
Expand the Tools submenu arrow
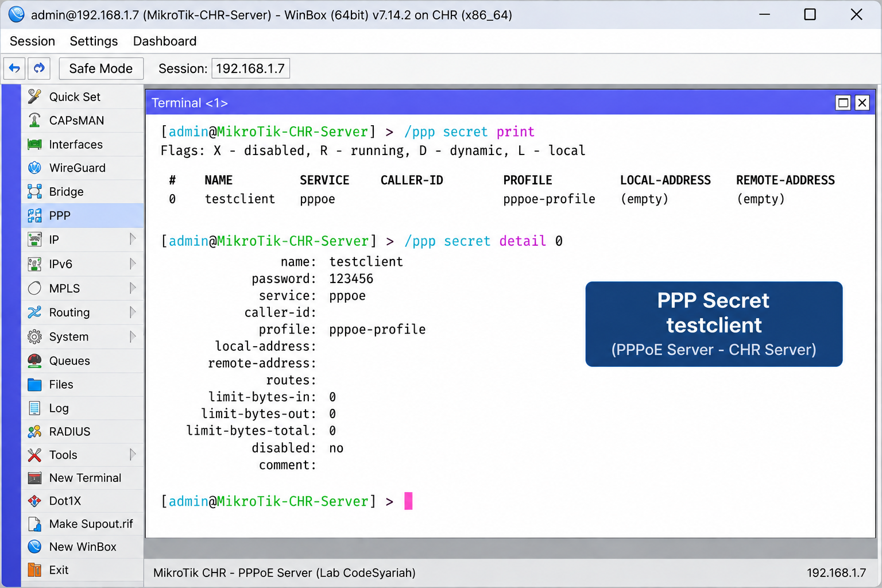click(x=133, y=455)
